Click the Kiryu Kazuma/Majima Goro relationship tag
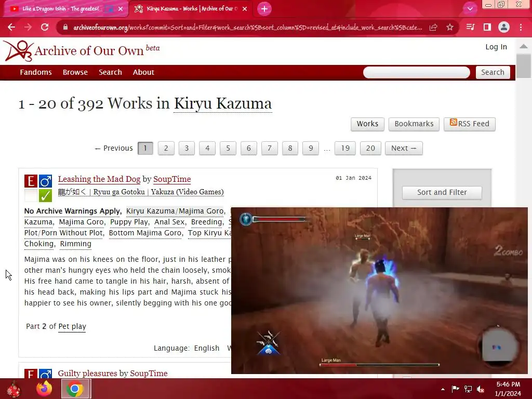Screen dimensions: 532x399 coord(175,211)
